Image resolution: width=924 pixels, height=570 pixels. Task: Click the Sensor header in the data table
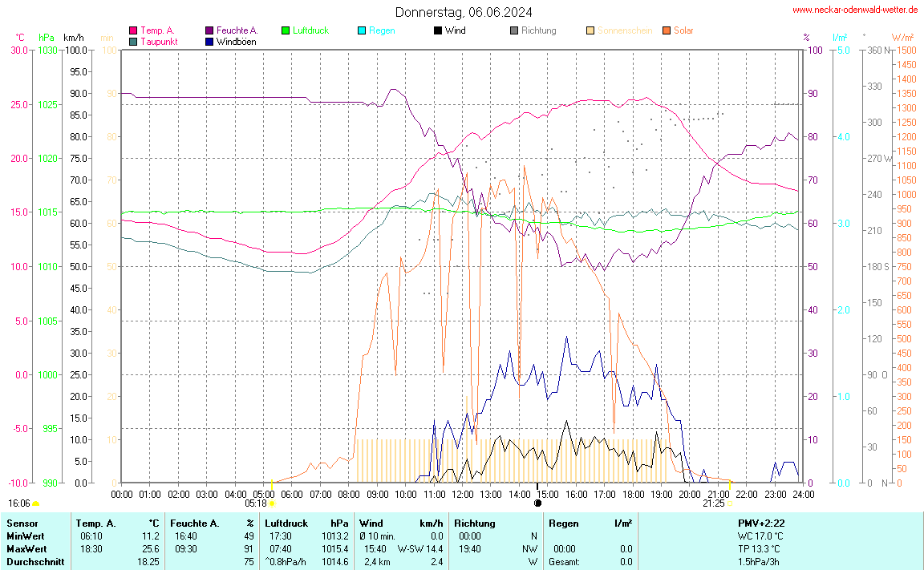(22, 523)
